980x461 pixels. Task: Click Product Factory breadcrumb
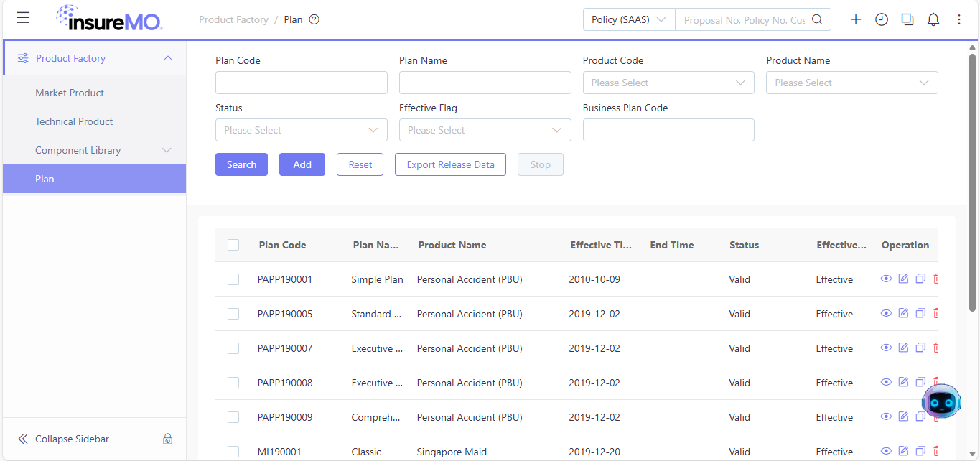pyautogui.click(x=233, y=19)
